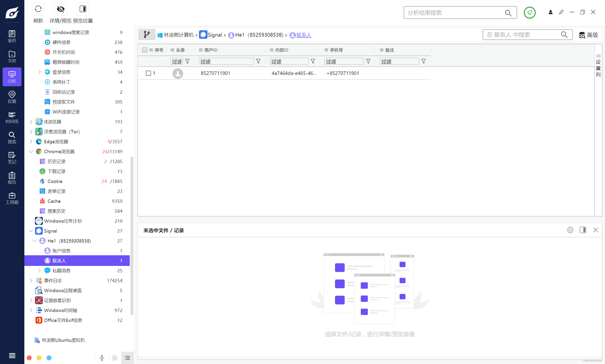Check the select-all header checkbox
Viewport: 605px width, 364px height.
(145, 50)
